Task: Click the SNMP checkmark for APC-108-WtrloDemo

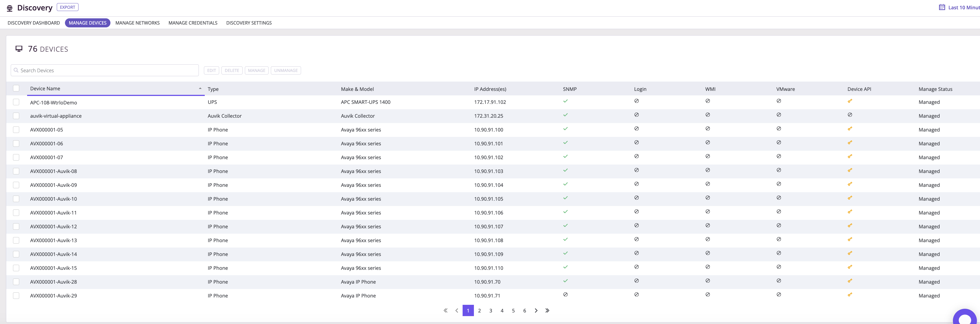Action: point(565,101)
